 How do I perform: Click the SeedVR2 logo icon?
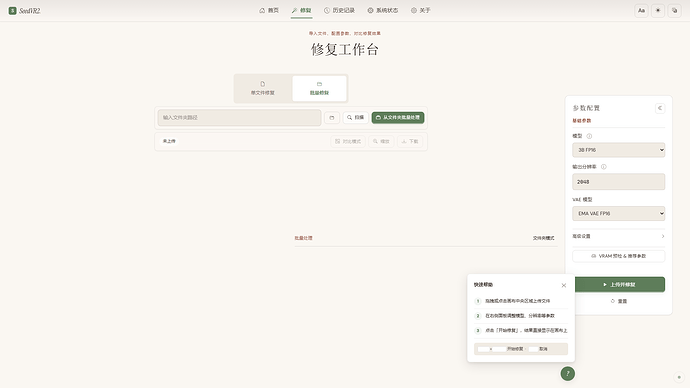tap(12, 11)
